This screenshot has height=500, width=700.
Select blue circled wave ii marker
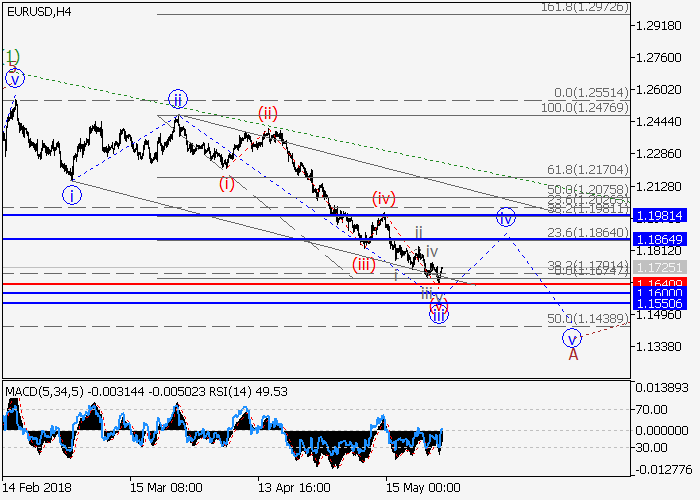tap(177, 99)
